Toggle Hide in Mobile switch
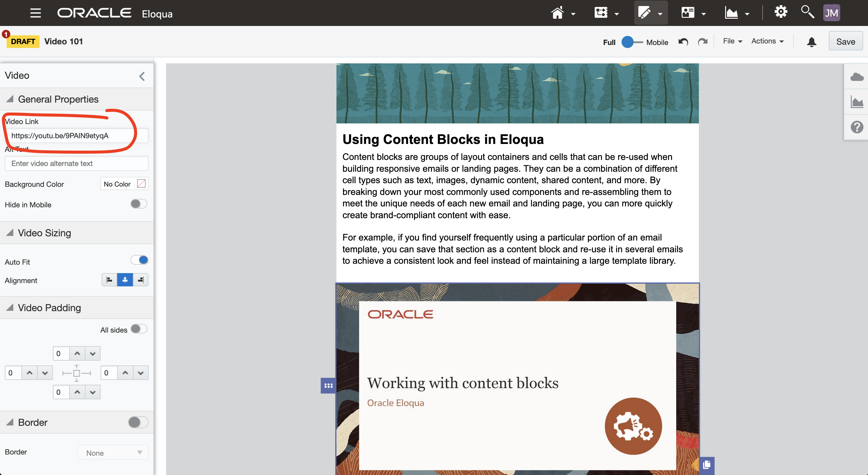Image resolution: width=868 pixels, height=475 pixels. click(139, 204)
